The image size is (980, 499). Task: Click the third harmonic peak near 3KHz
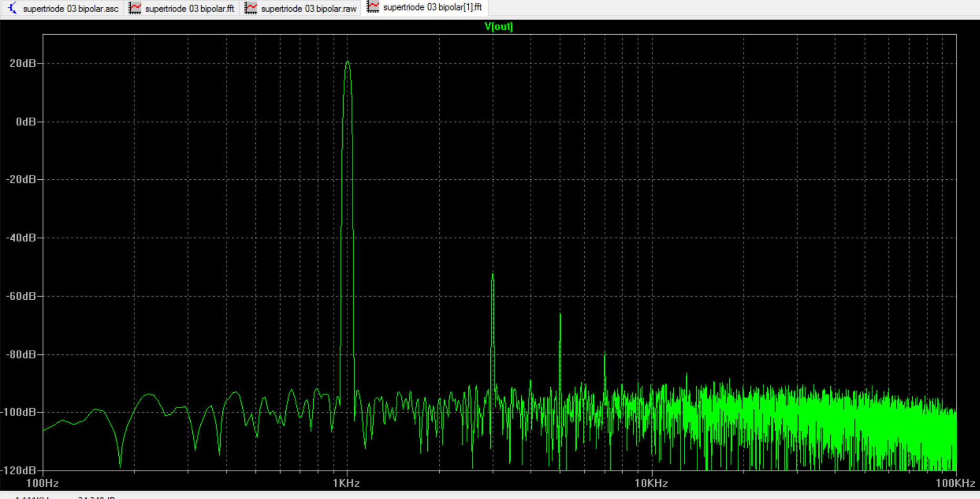click(493, 275)
